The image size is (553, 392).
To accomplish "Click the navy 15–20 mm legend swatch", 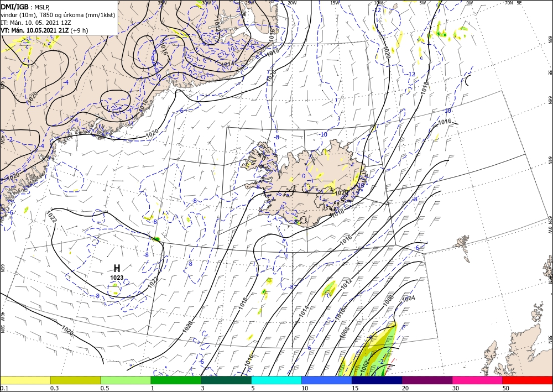I will [x=377, y=380].
